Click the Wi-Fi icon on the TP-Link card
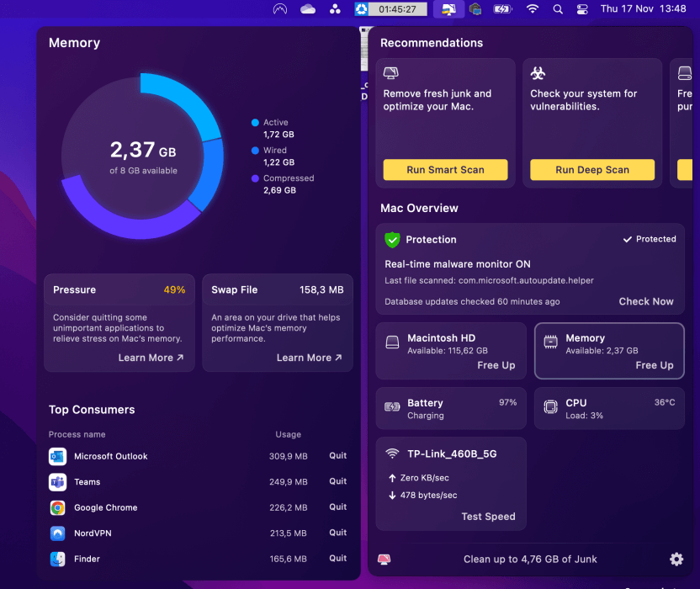The width and height of the screenshot is (700, 589). pyautogui.click(x=394, y=453)
